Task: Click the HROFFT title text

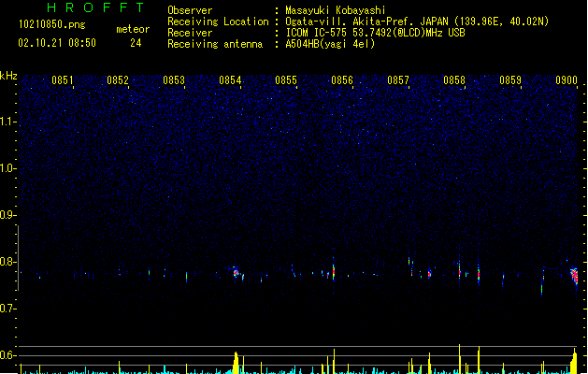Action: [95, 7]
